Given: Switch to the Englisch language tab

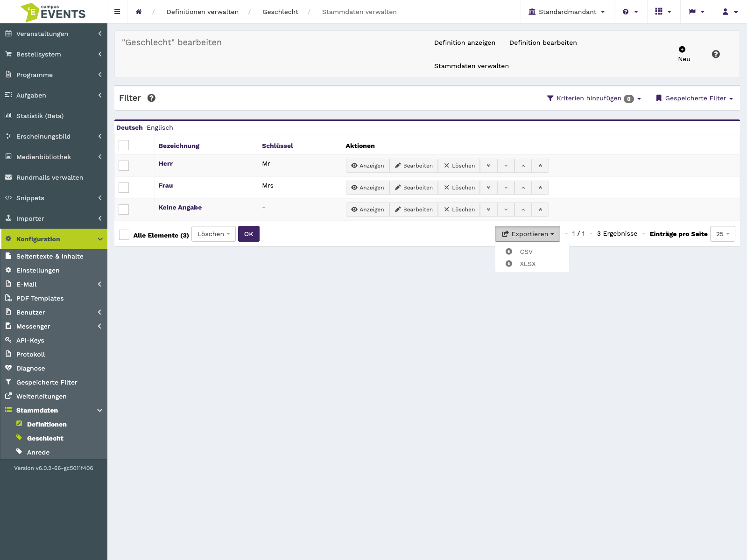Looking at the screenshot, I should click(x=160, y=127).
